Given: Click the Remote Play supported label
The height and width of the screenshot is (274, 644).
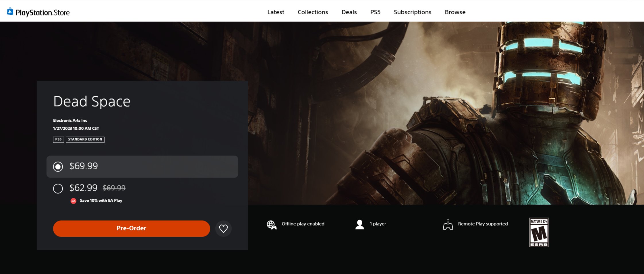Looking at the screenshot, I should pos(483,224).
